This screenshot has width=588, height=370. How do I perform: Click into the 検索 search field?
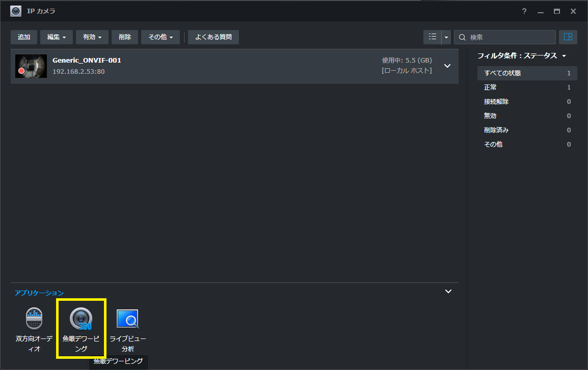point(505,37)
